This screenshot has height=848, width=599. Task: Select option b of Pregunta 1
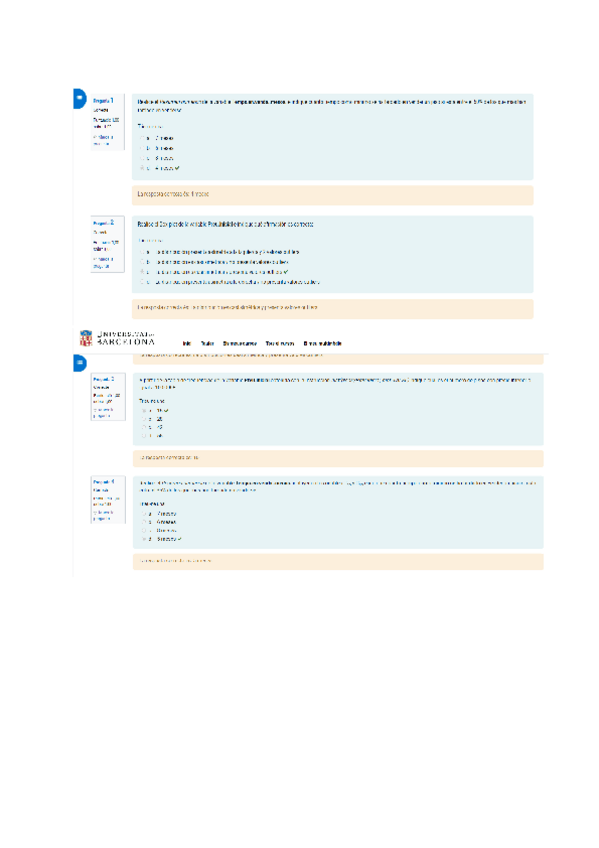143,148
